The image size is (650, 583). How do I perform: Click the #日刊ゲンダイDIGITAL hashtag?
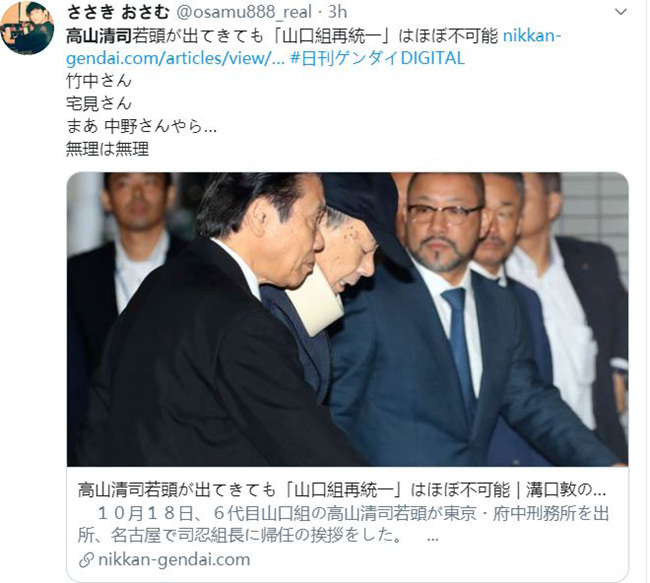(x=377, y=58)
